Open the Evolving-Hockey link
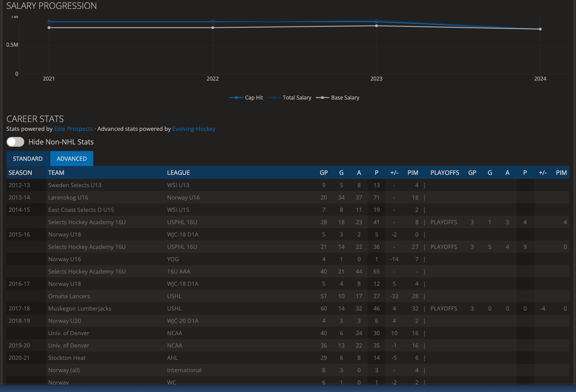Image resolution: width=576 pixels, height=392 pixels. 194,129
